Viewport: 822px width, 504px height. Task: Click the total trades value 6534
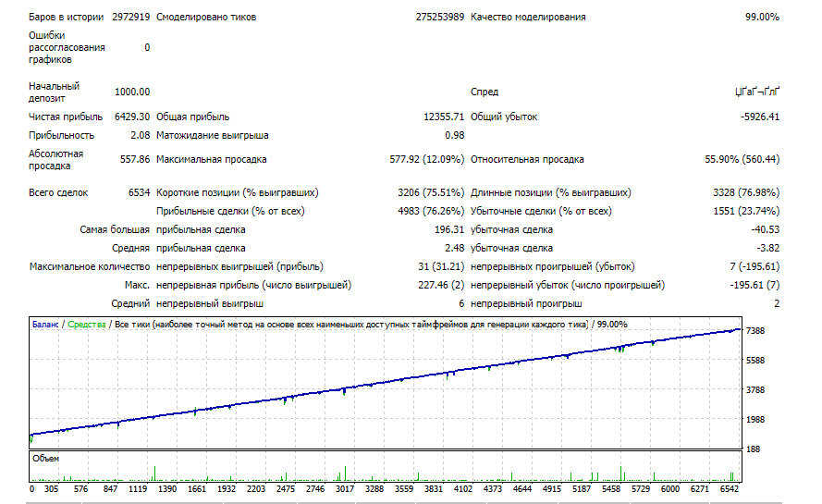139,192
